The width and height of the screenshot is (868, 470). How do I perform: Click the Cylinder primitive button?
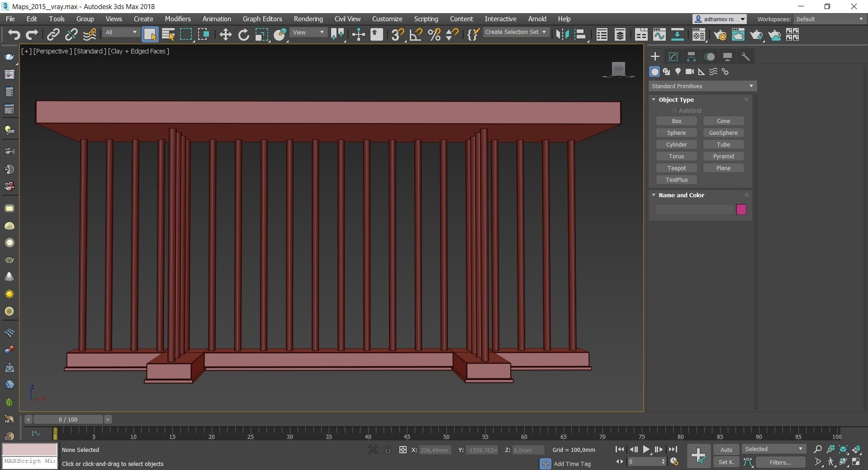[676, 144]
